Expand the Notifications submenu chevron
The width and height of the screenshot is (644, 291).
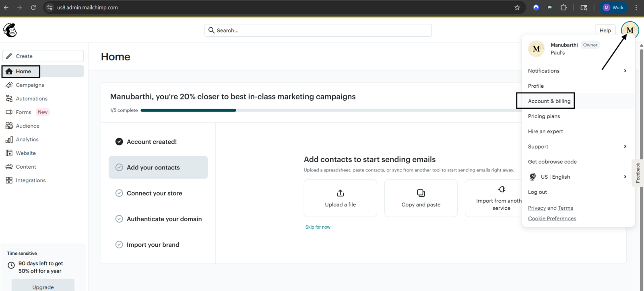[625, 71]
